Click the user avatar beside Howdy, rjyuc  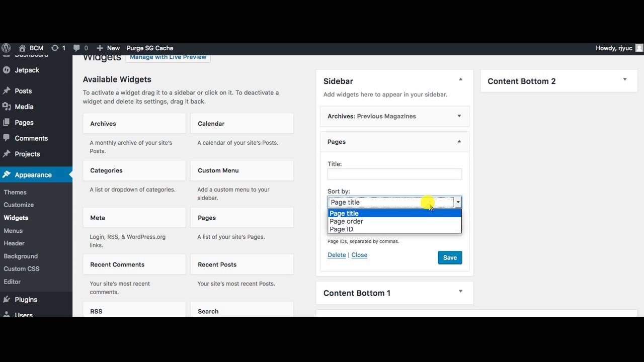(x=639, y=48)
